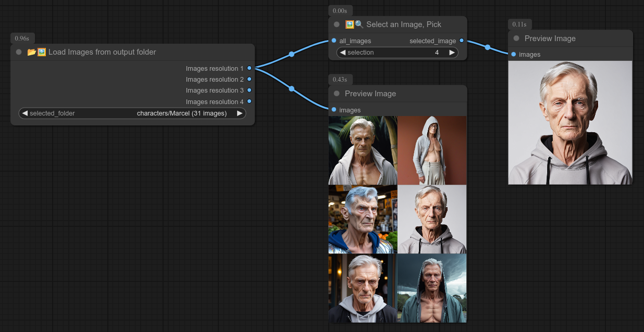The image size is (644, 332).
Task: Decrease the selection value with left arrow
Action: pos(342,52)
